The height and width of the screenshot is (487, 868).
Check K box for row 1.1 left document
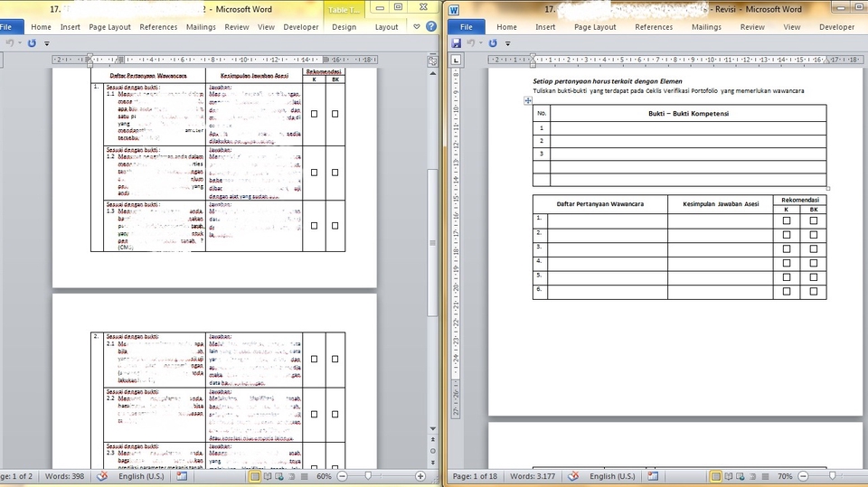pos(314,114)
